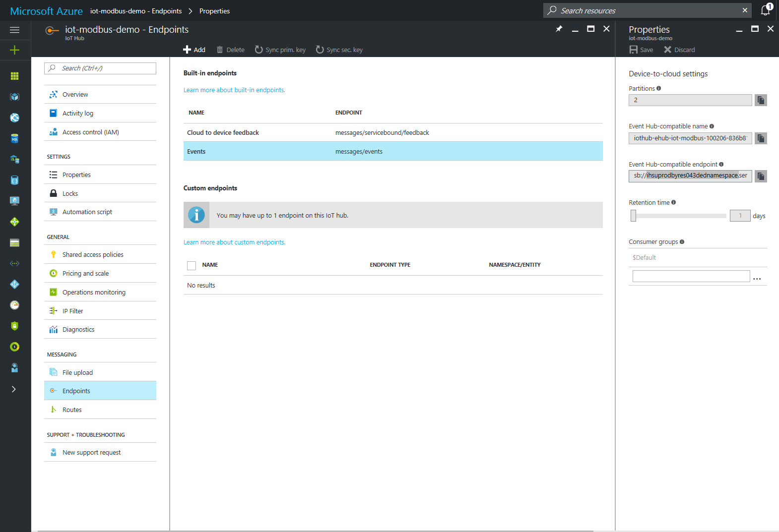This screenshot has width=779, height=532.
Task: Go to Routes in Messaging section
Action: (x=72, y=410)
